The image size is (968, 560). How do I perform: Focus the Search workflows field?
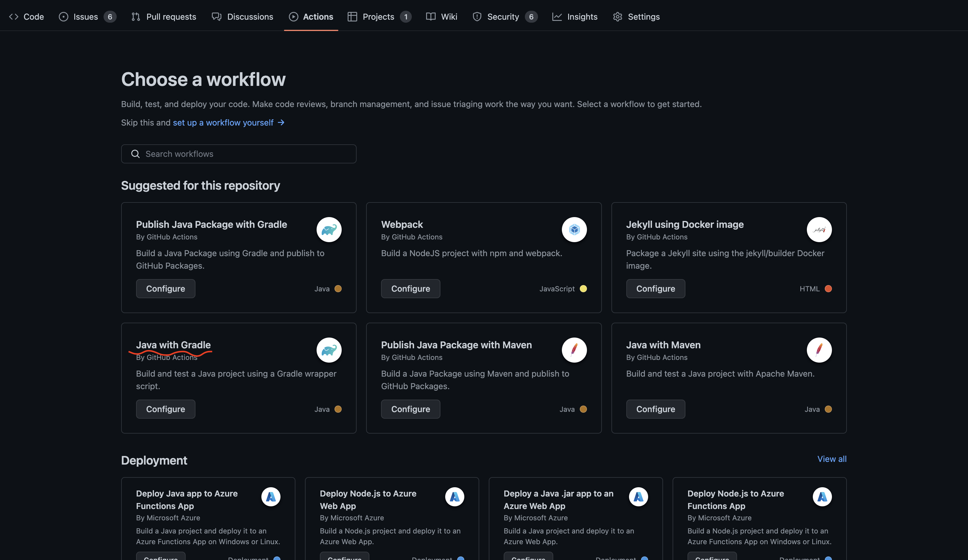(238, 154)
